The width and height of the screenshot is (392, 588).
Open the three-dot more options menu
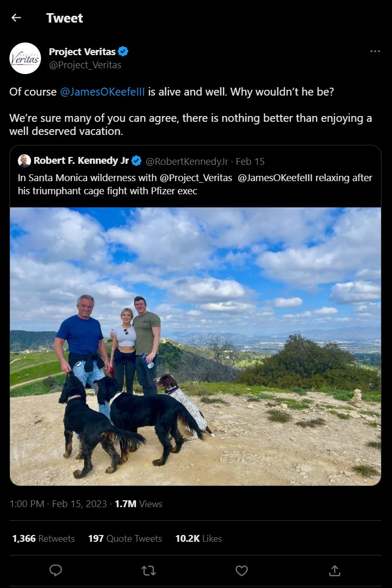click(375, 51)
